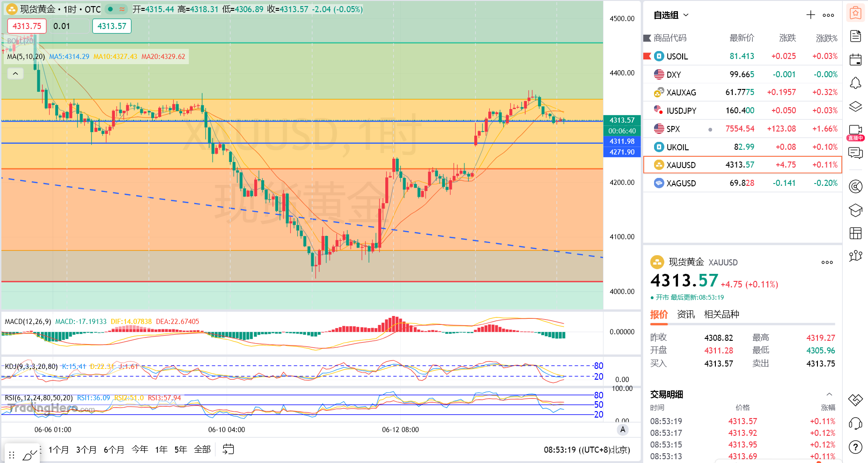Select the 6个月 time range
Image resolution: width=868 pixels, height=463 pixels.
pyautogui.click(x=114, y=449)
